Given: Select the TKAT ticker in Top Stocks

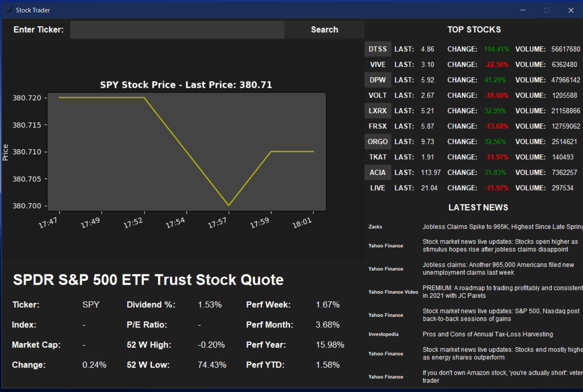Looking at the screenshot, I should [x=378, y=157].
